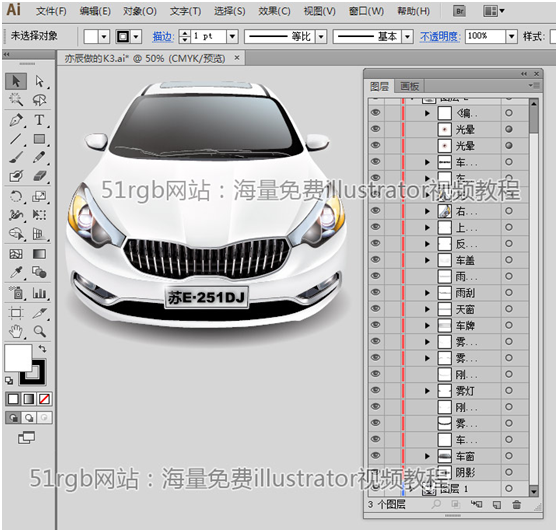Open the 基本 brush definition dropdown
The image size is (558, 532).
point(407,36)
